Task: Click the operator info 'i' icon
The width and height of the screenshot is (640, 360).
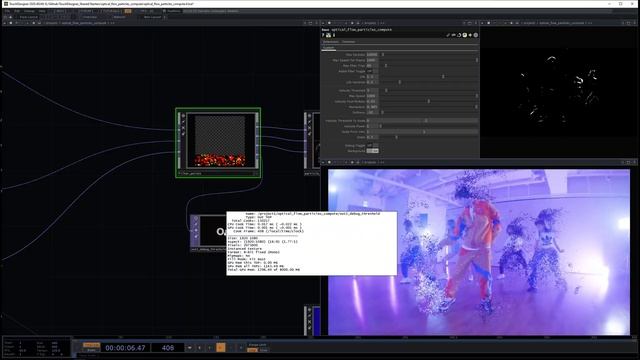Action: [x=334, y=35]
